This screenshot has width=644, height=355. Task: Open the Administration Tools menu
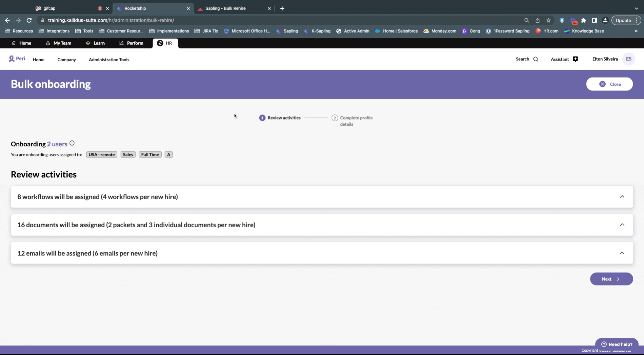click(x=109, y=60)
